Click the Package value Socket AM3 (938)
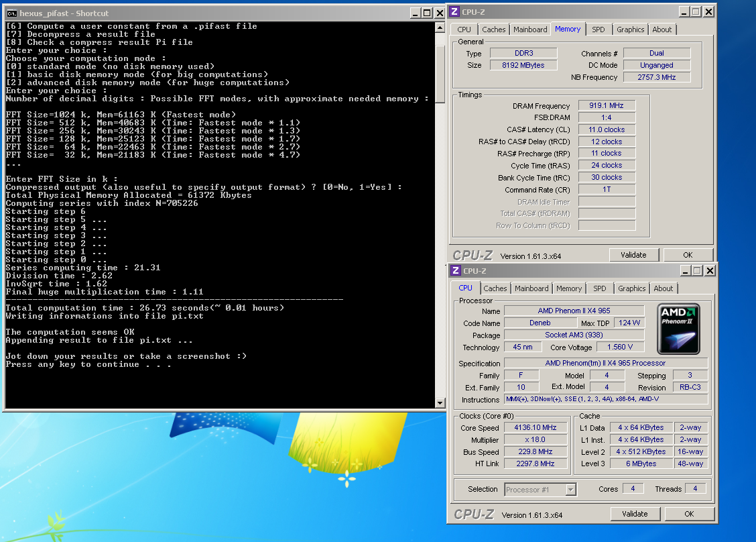The width and height of the screenshot is (756, 542). pyautogui.click(x=574, y=335)
